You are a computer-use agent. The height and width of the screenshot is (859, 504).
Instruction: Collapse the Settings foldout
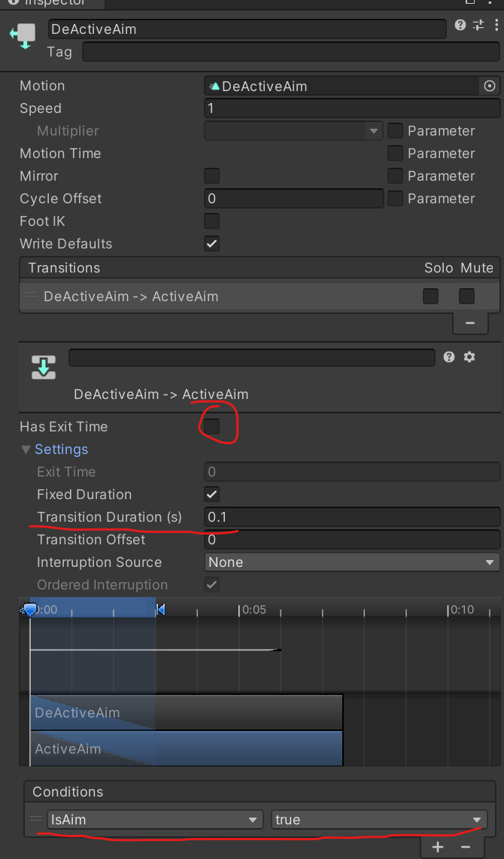27,449
